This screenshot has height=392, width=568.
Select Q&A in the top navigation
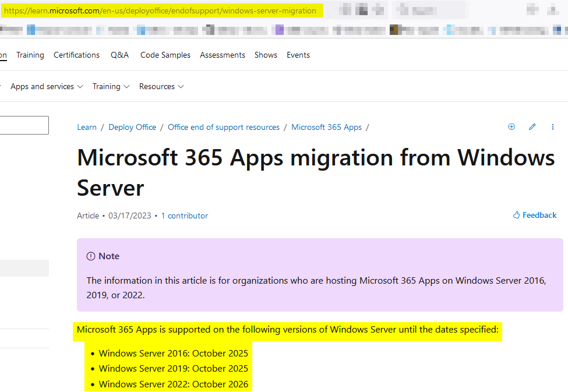pyautogui.click(x=119, y=55)
